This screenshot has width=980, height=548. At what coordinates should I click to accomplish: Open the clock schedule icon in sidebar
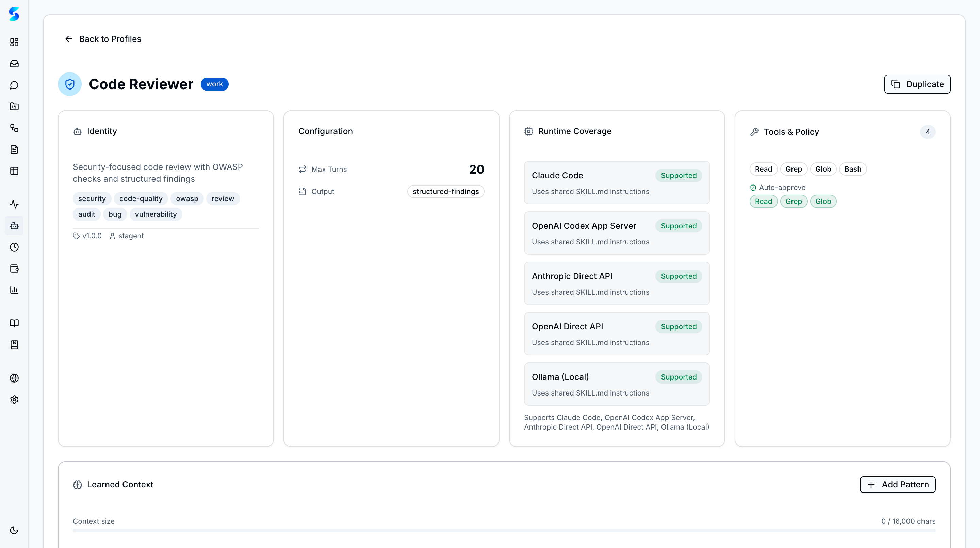click(x=14, y=247)
